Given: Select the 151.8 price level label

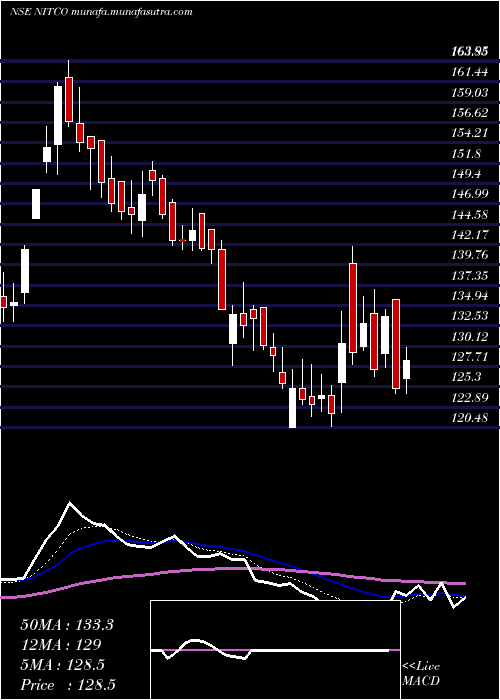Looking at the screenshot, I should [468, 154].
